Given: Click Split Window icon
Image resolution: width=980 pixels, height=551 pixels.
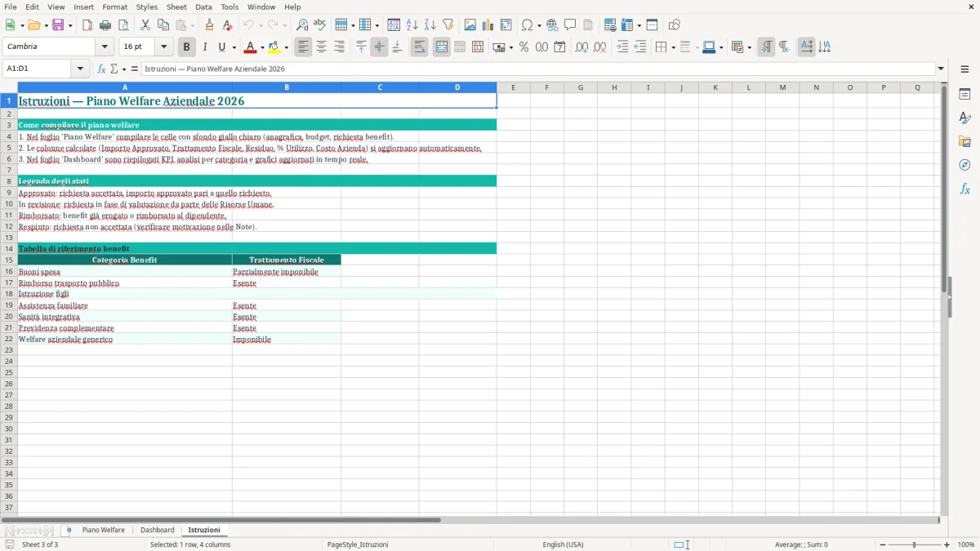Looking at the screenshot, I should pyautogui.click(x=653, y=25).
